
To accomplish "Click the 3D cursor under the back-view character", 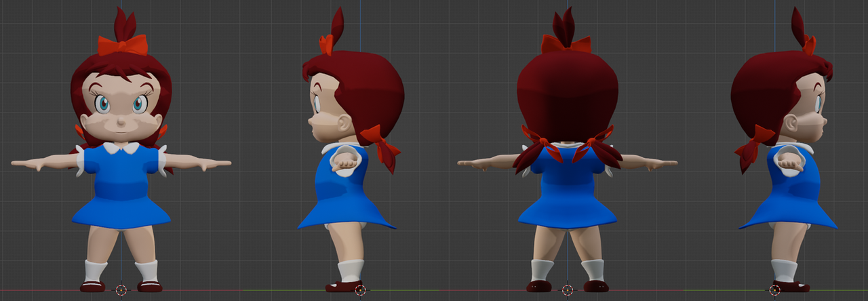I will 568,289.
